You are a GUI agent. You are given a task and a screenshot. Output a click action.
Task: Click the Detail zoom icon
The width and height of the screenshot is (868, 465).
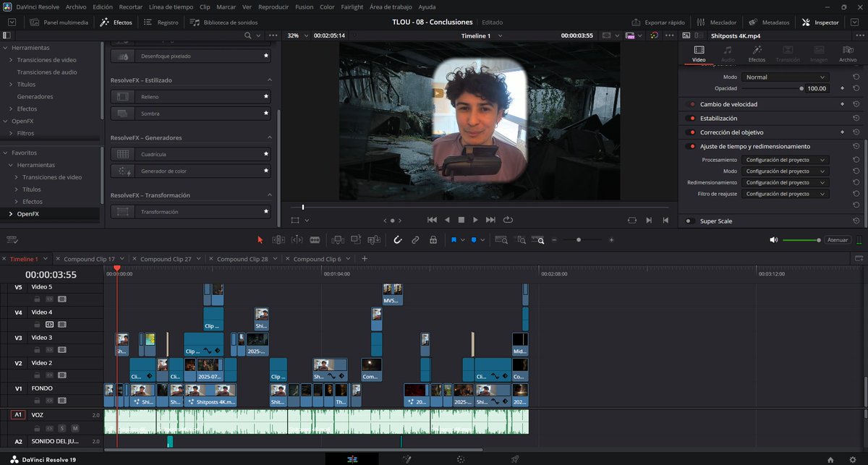[x=521, y=239]
